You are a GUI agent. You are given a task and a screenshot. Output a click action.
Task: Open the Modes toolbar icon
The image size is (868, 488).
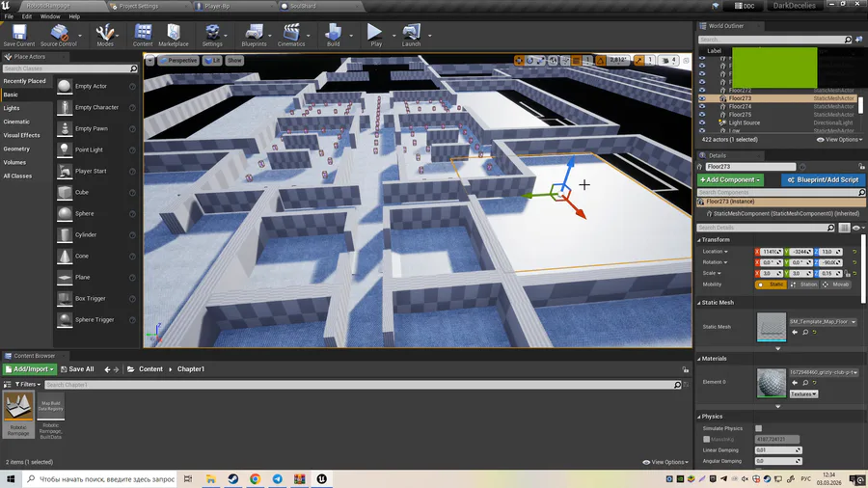[x=104, y=36]
